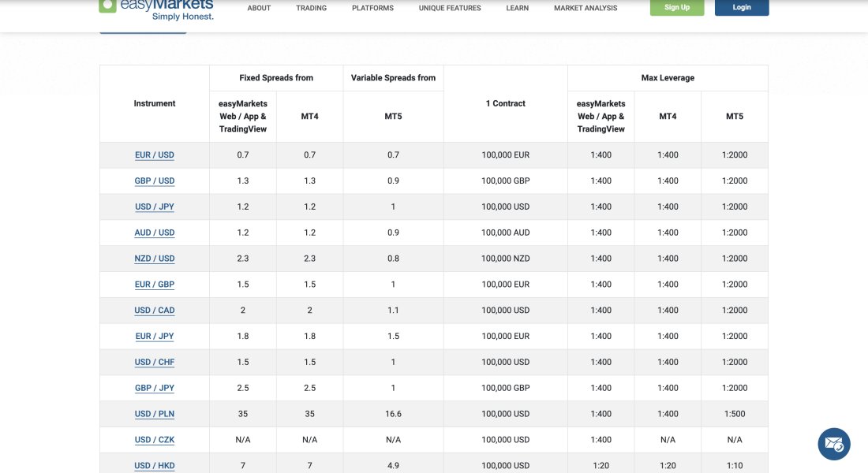Select the USD / HKD instrument link

click(x=155, y=465)
